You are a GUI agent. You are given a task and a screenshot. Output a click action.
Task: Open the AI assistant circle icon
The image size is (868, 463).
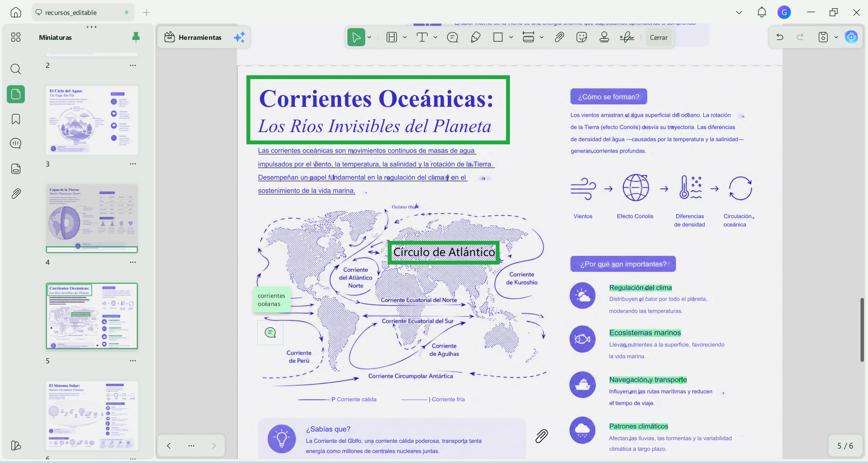pyautogui.click(x=851, y=37)
